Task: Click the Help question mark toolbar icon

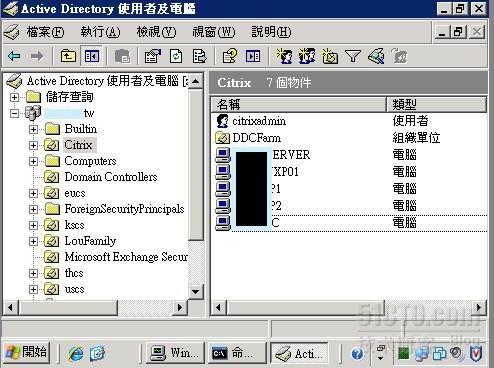Action: coord(230,56)
